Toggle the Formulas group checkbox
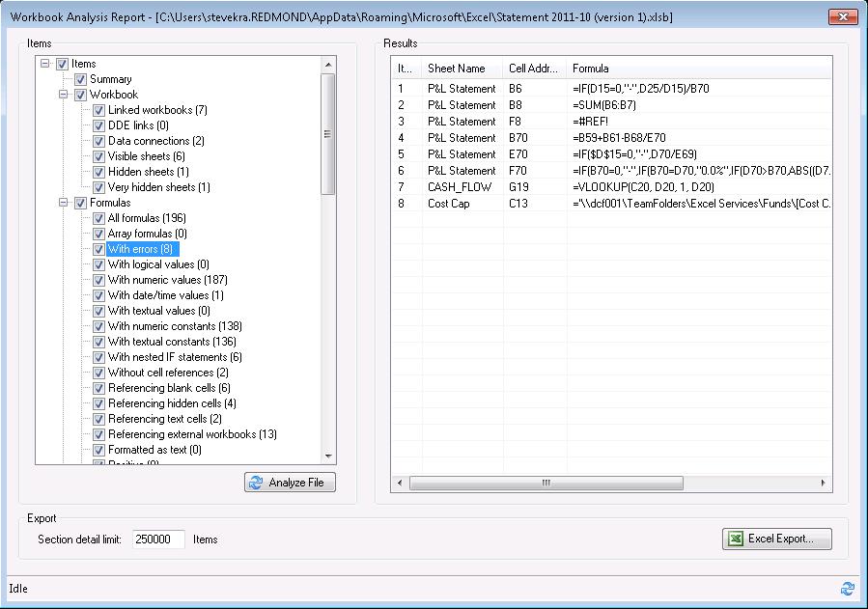The image size is (868, 609). [80, 203]
